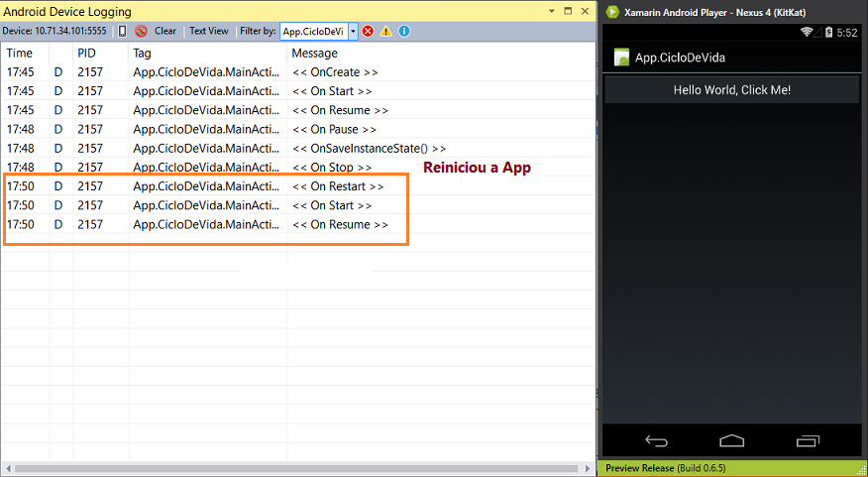Viewport: 868px width, 477px height.
Task: Toggle the red error filter icon
Action: tap(369, 32)
